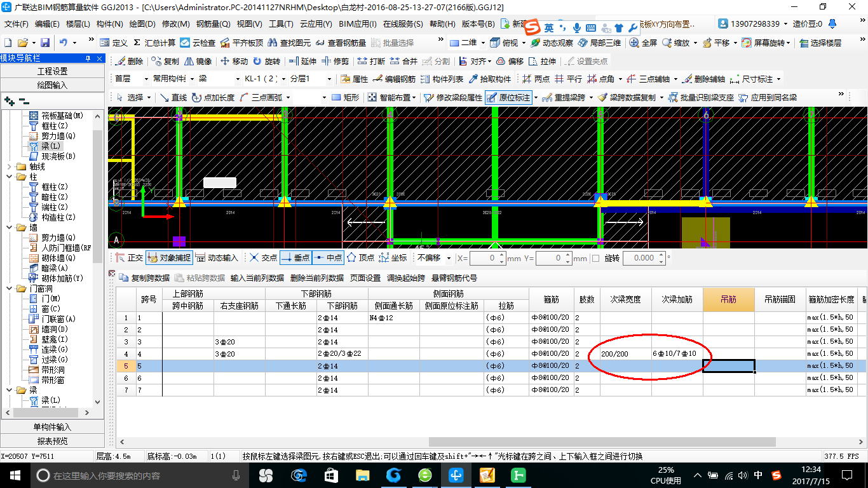Select the 矩形 rectangle tool
The width and height of the screenshot is (868, 488).
(x=346, y=97)
